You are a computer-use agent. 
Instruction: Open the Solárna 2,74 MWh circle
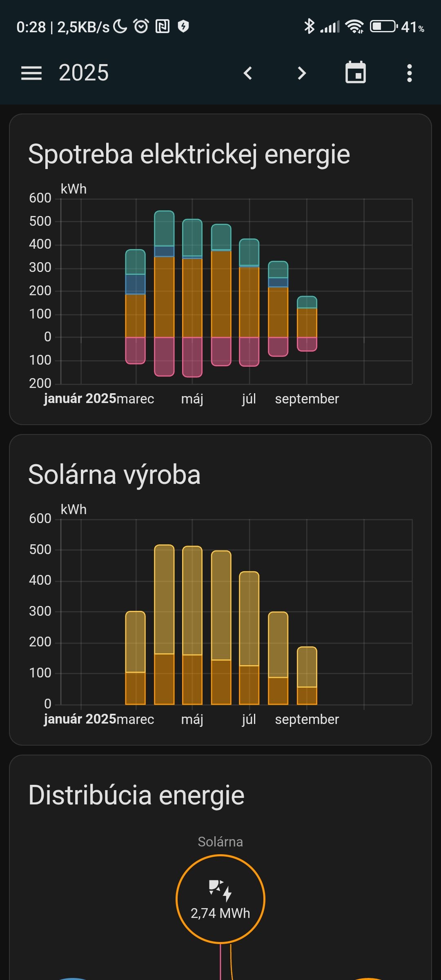click(220, 900)
